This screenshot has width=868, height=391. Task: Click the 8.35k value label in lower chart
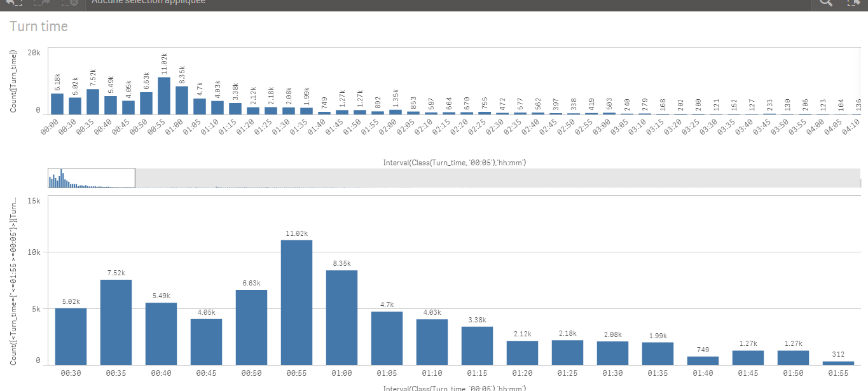[x=342, y=264]
